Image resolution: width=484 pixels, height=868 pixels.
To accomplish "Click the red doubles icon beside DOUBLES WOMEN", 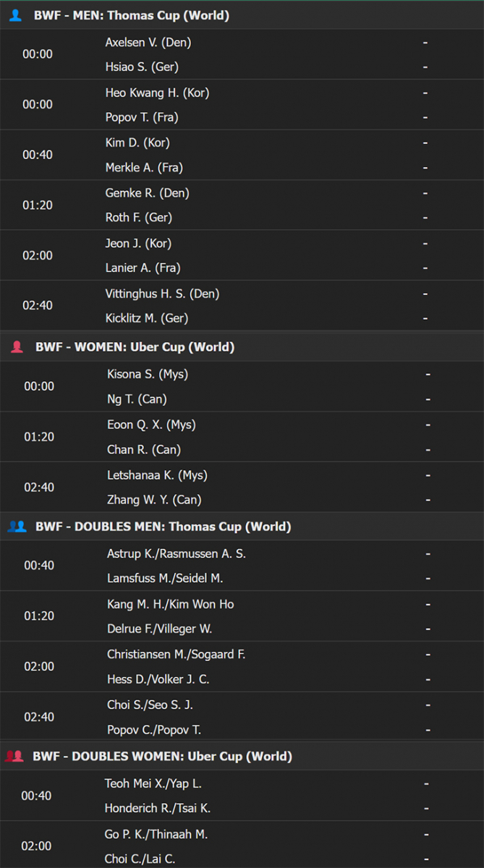I will coord(14,757).
